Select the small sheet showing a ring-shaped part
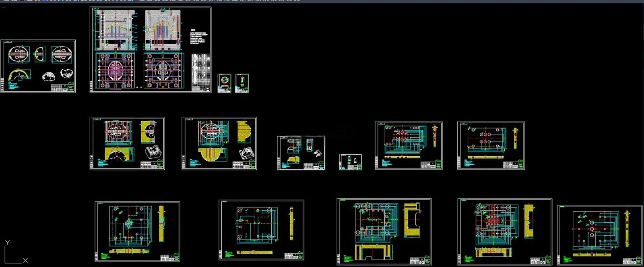The image size is (644, 267). click(224, 83)
